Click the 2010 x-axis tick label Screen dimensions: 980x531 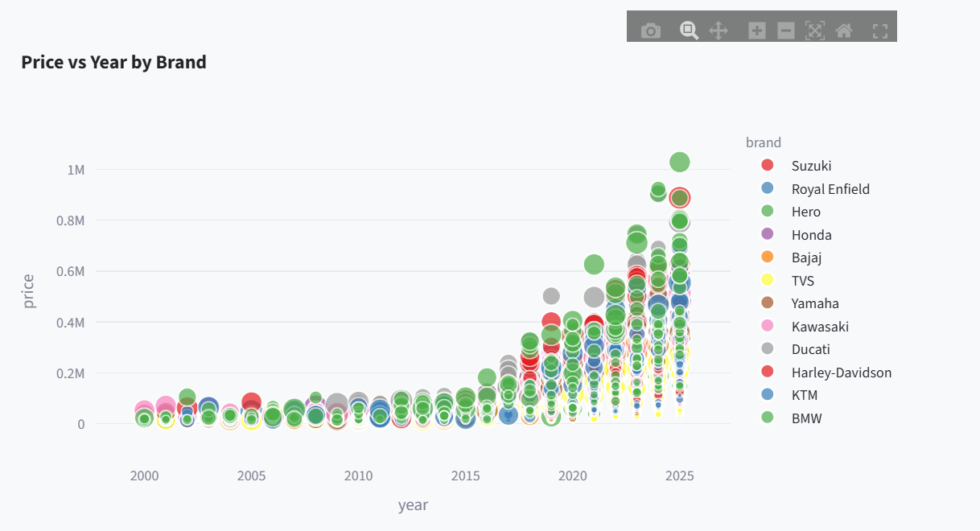(358, 476)
